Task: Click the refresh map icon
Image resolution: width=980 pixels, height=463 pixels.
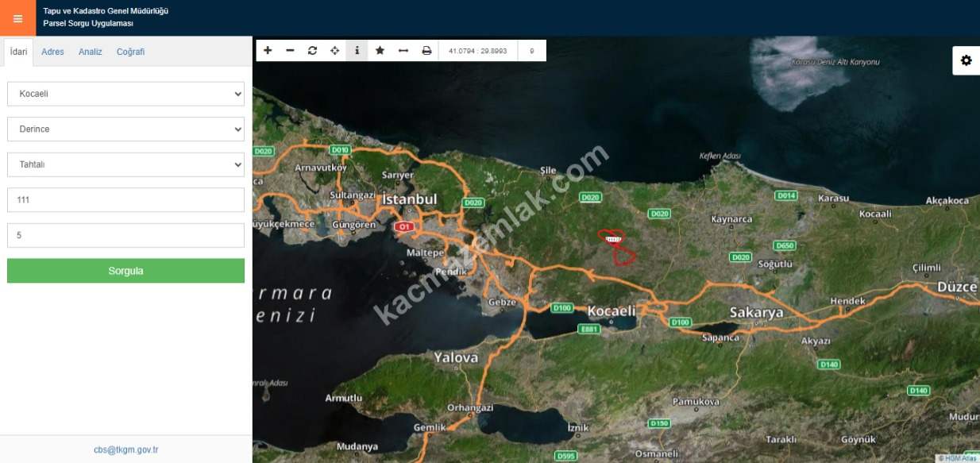Action: coord(312,51)
